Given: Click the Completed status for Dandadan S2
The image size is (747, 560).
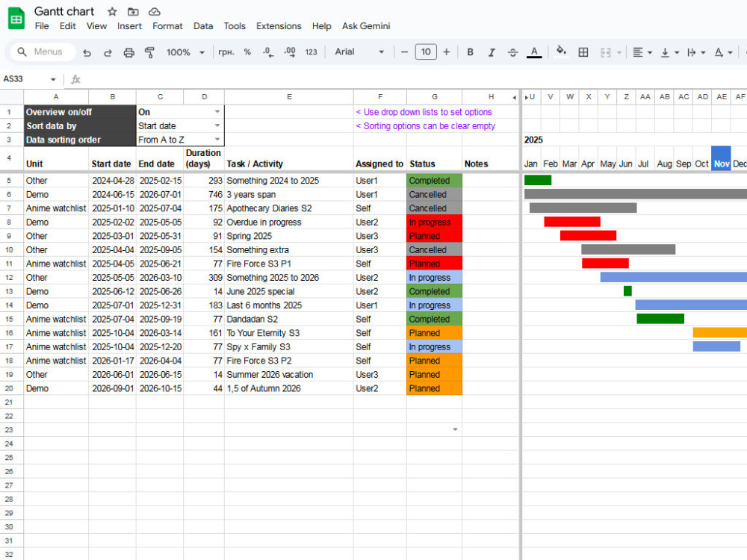Looking at the screenshot, I should click(434, 319).
